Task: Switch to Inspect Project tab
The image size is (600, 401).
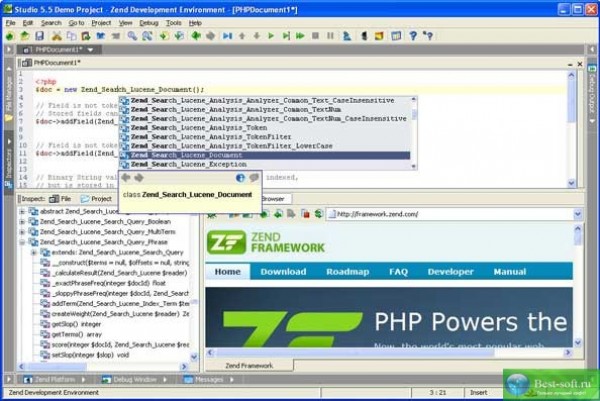Action: tap(96, 199)
